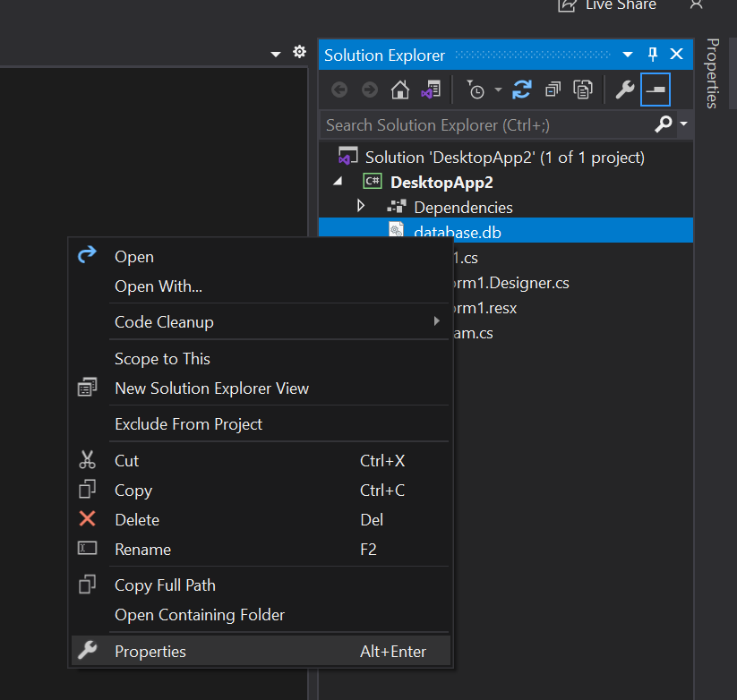Select Copy Full Path
The image size is (737, 700).
261,585
